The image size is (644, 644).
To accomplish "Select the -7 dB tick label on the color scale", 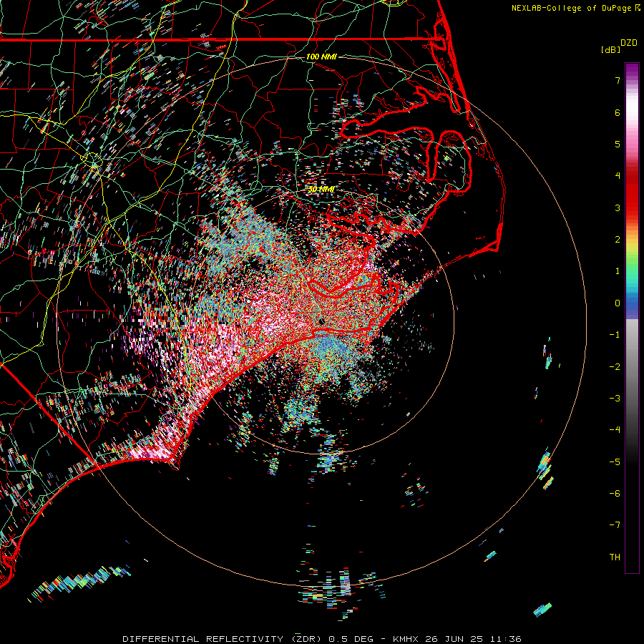I will point(615,525).
